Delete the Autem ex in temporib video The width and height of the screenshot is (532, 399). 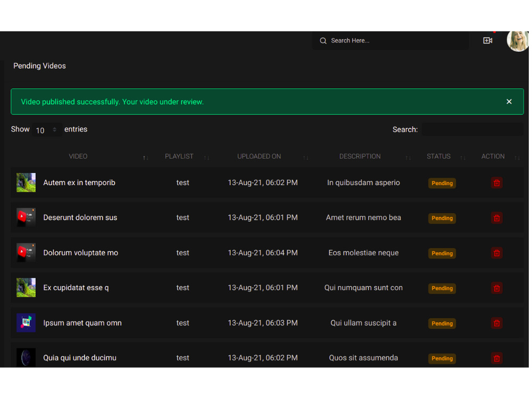(497, 183)
